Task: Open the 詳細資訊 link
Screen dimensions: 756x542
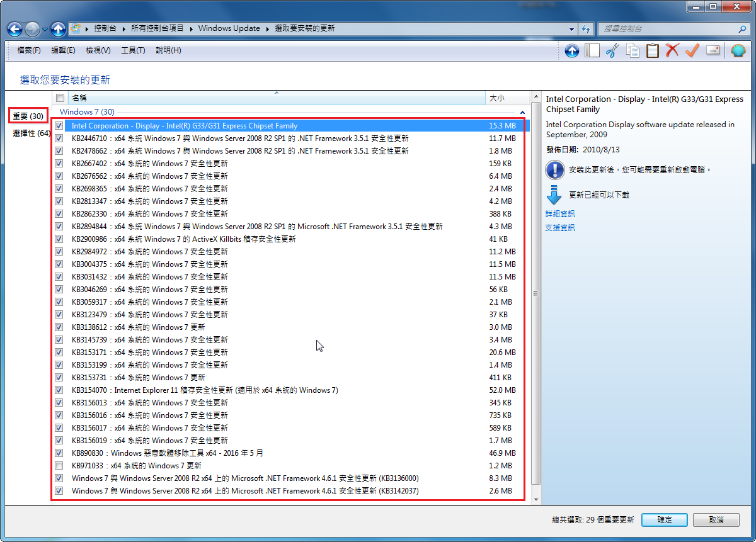Action: [560, 214]
